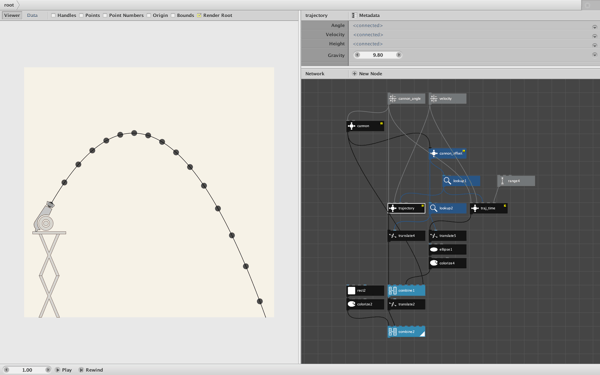Decrease the frame number with left arrow
Viewport: 600px width, 375px height.
pyautogui.click(x=6, y=370)
